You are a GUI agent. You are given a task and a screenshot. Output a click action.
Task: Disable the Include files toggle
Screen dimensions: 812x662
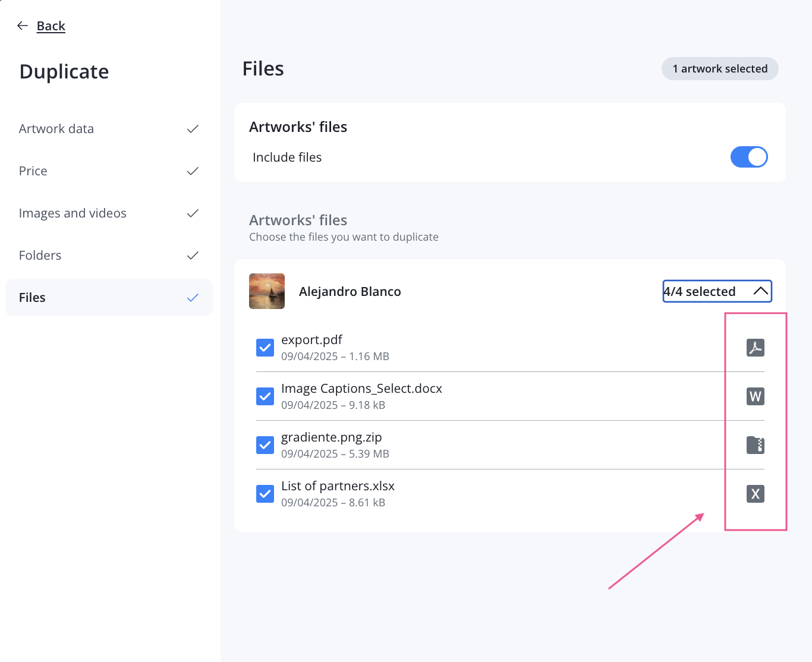(748, 157)
